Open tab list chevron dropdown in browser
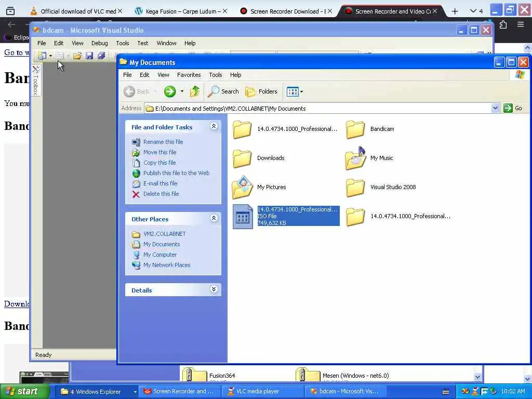 [x=473, y=11]
